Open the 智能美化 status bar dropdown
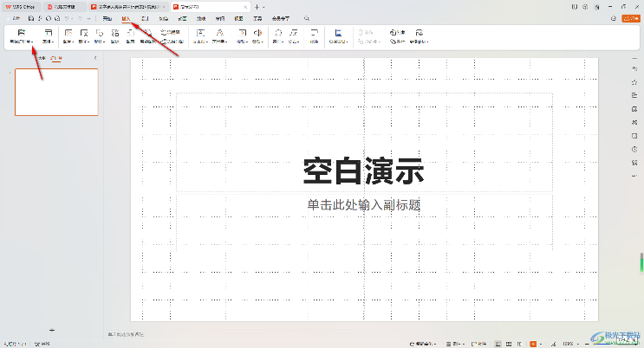Image resolution: width=644 pixels, height=348 pixels. (423, 344)
